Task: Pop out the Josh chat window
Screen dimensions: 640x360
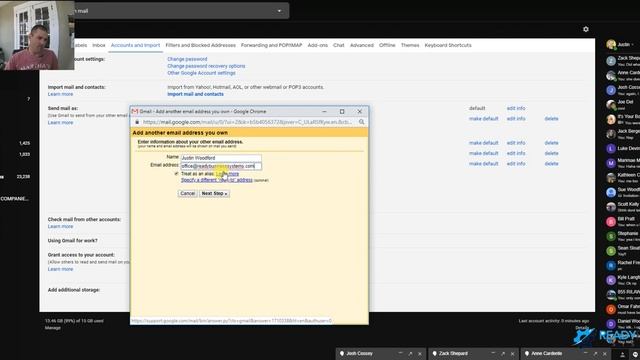Action: pyautogui.click(x=410, y=353)
